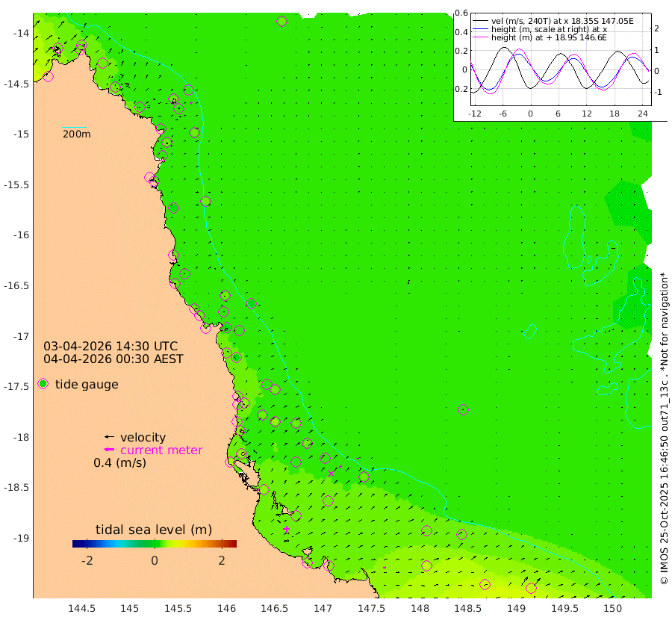Click the tide gauge legend circle marker

click(x=43, y=384)
